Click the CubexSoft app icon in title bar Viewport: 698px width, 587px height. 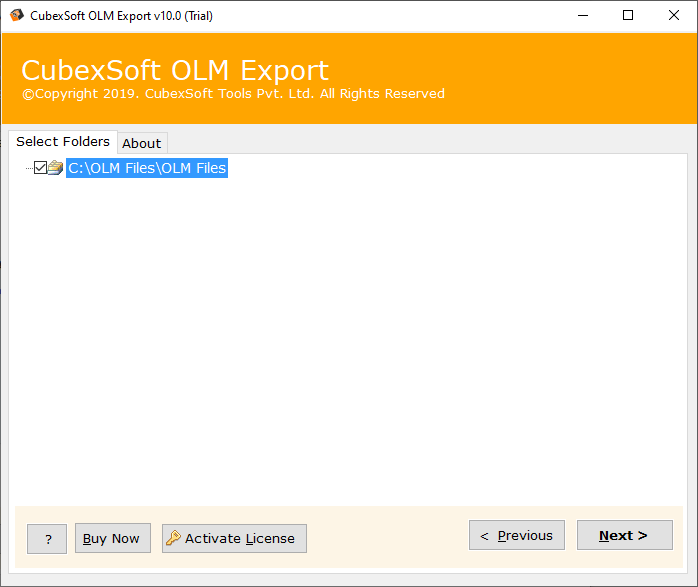[x=16, y=15]
